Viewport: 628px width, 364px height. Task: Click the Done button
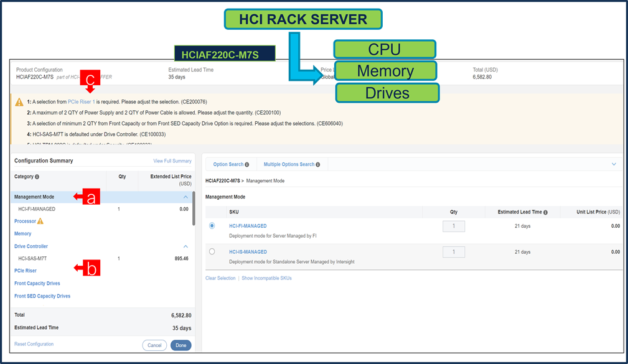pyautogui.click(x=180, y=345)
